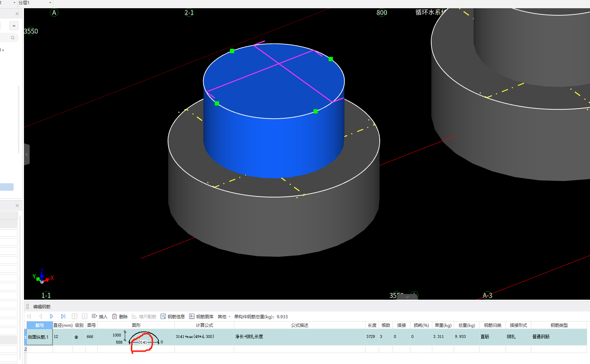Select the 搭接形式 column header
This screenshot has width=590, height=364.
tap(518, 325)
